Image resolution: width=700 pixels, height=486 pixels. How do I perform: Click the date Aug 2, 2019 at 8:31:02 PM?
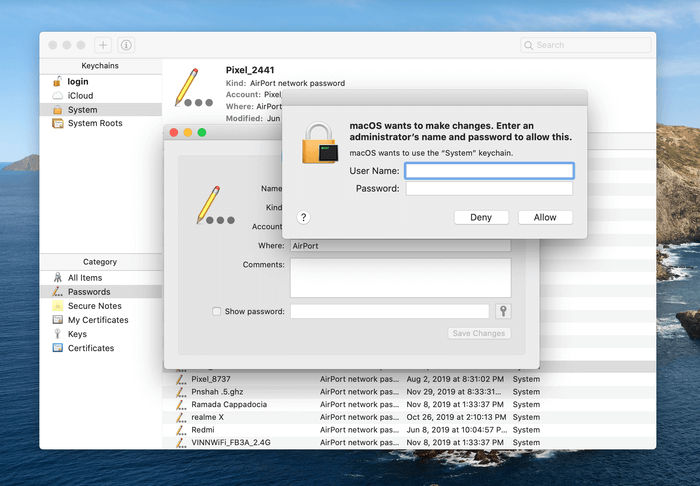[455, 379]
